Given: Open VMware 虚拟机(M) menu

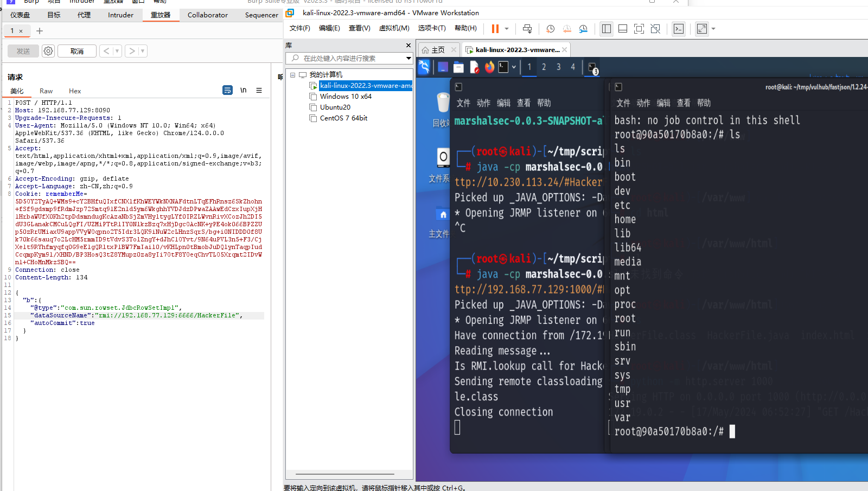Looking at the screenshot, I should 394,28.
